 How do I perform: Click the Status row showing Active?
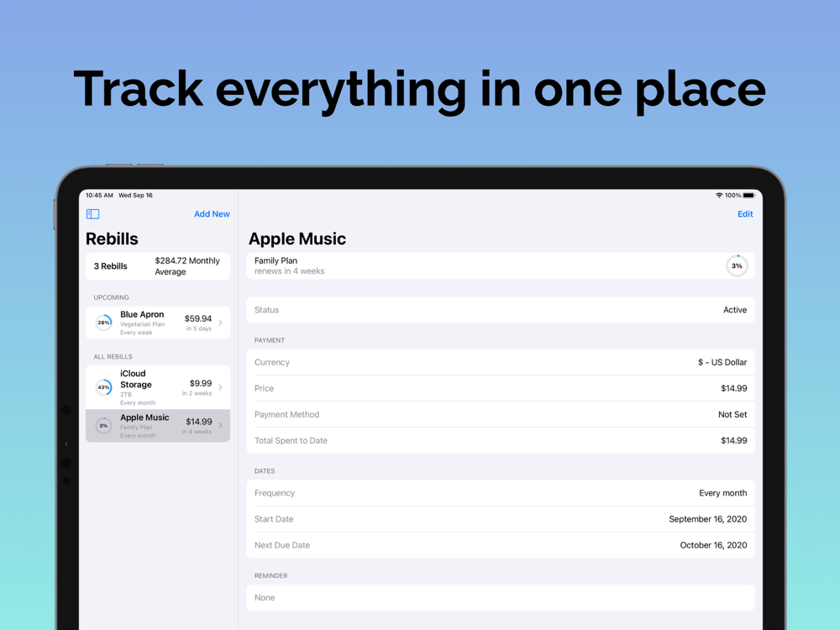[x=501, y=310]
